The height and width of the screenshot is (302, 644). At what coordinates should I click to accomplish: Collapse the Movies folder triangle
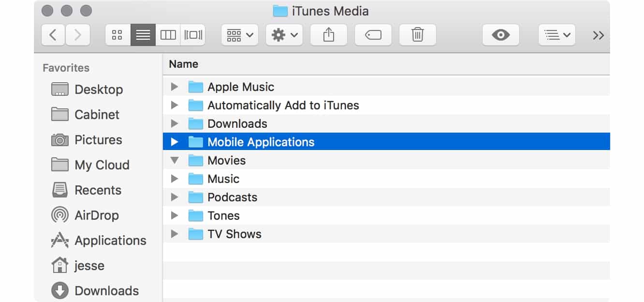coord(175,161)
